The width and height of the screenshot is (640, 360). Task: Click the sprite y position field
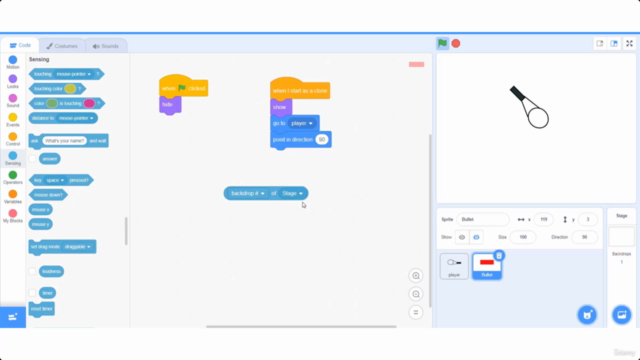[588, 220]
